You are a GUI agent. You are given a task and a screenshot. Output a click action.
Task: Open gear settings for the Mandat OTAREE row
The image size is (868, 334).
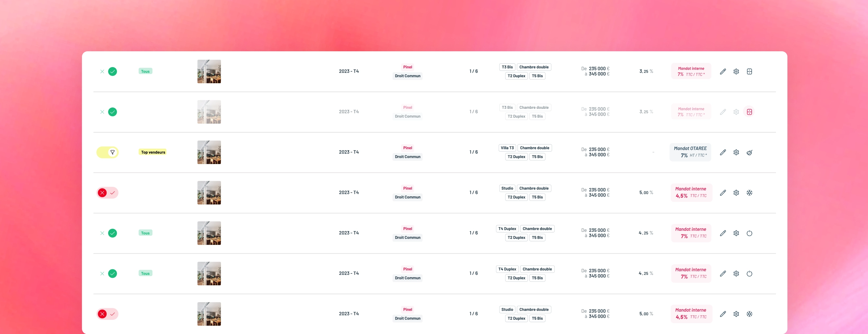click(x=736, y=152)
